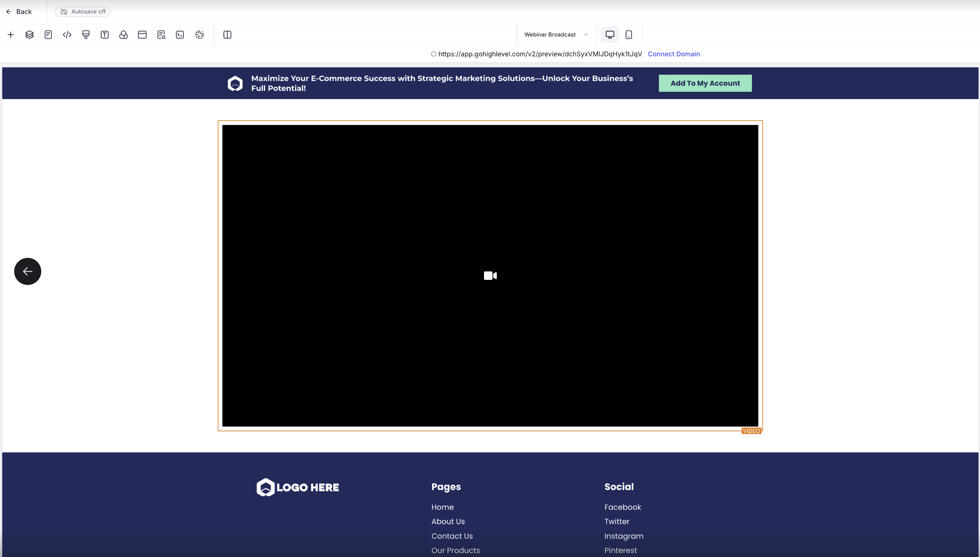Open the popup window icon
This screenshot has height=557, width=980.
coord(142,35)
